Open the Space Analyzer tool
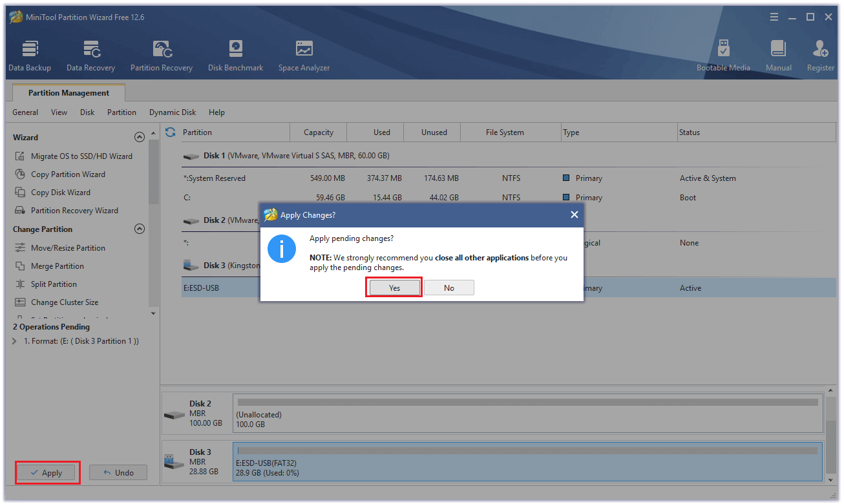Viewport: 844px width, 504px height. [x=304, y=56]
